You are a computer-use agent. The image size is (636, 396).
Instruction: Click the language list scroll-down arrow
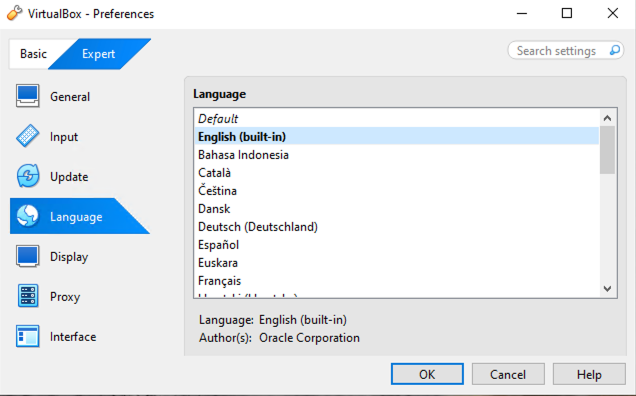tap(607, 288)
